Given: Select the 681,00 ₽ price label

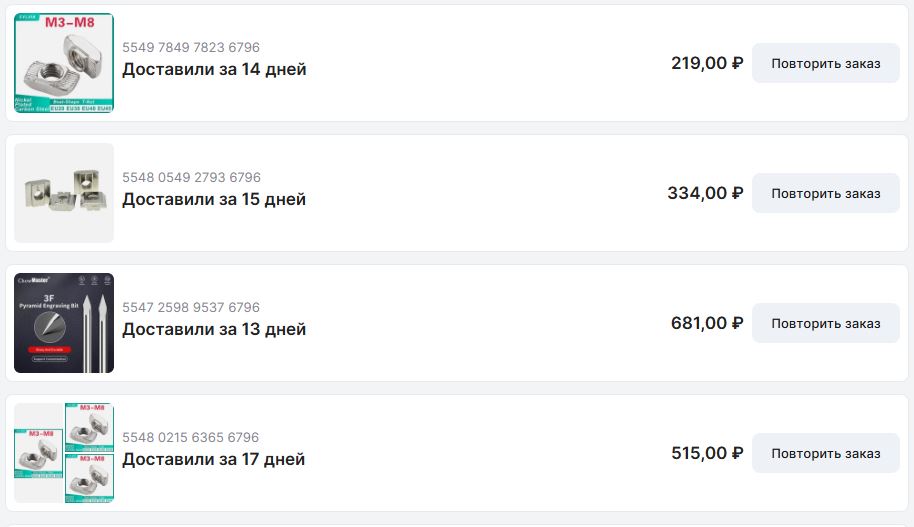Looking at the screenshot, I should coord(706,323).
